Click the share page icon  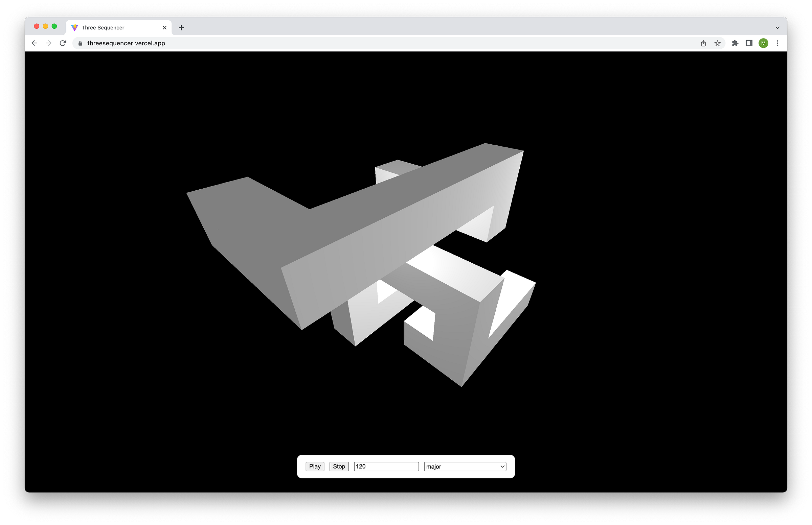point(703,43)
